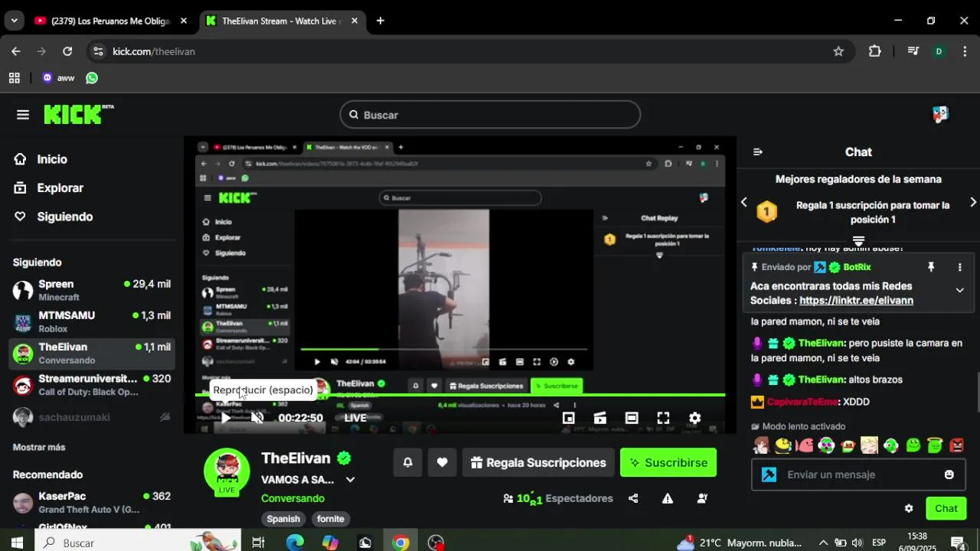
Task: Collapse the chat panel icon
Action: pos(758,152)
